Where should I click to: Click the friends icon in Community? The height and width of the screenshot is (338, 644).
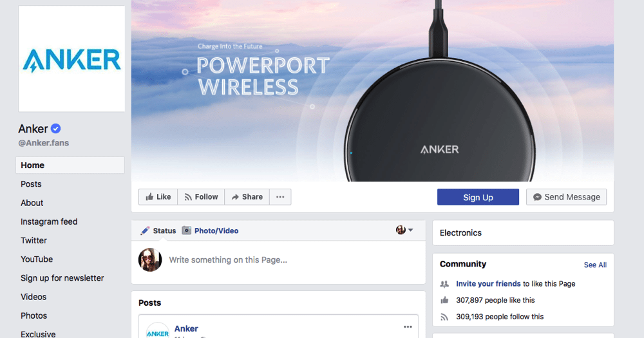[x=444, y=284]
